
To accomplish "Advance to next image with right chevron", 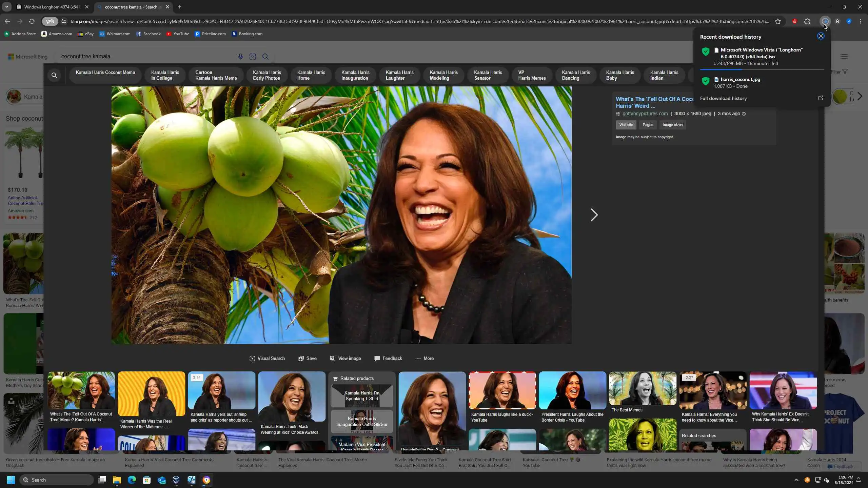I will tap(594, 215).
